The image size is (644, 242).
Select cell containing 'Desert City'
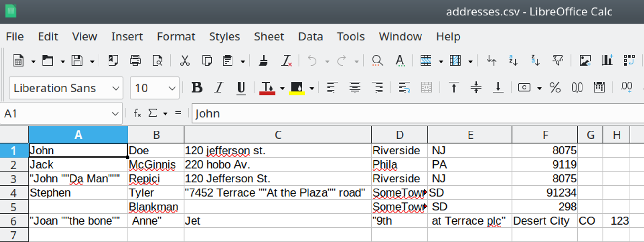click(545, 221)
